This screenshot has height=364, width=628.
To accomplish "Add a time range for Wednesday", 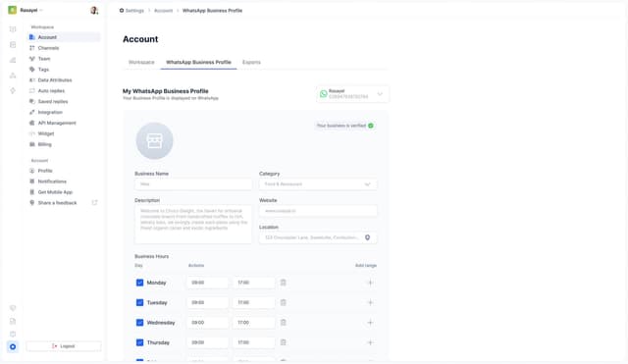I will tap(370, 323).
